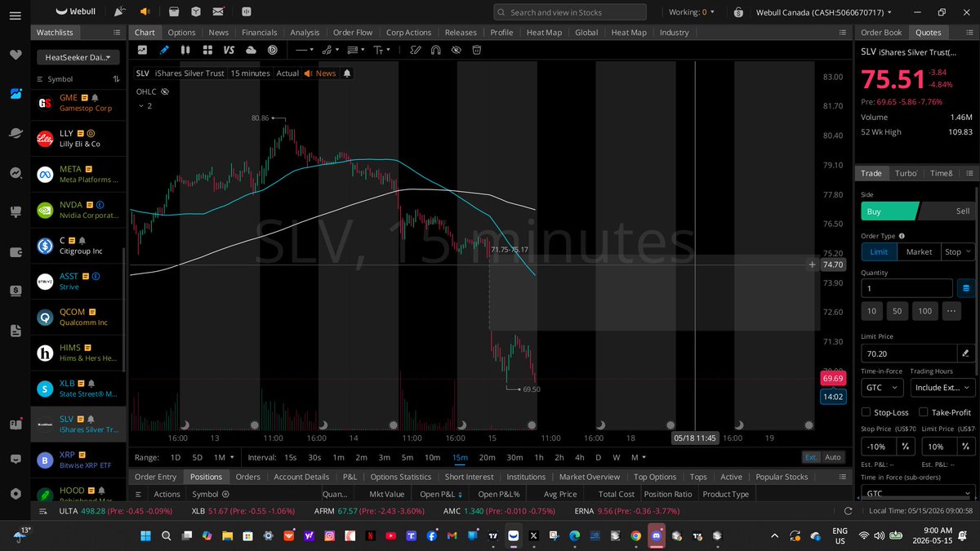This screenshot has width=980, height=551.
Task: Select META Meta Platforms in watchlist
Action: pos(78,174)
